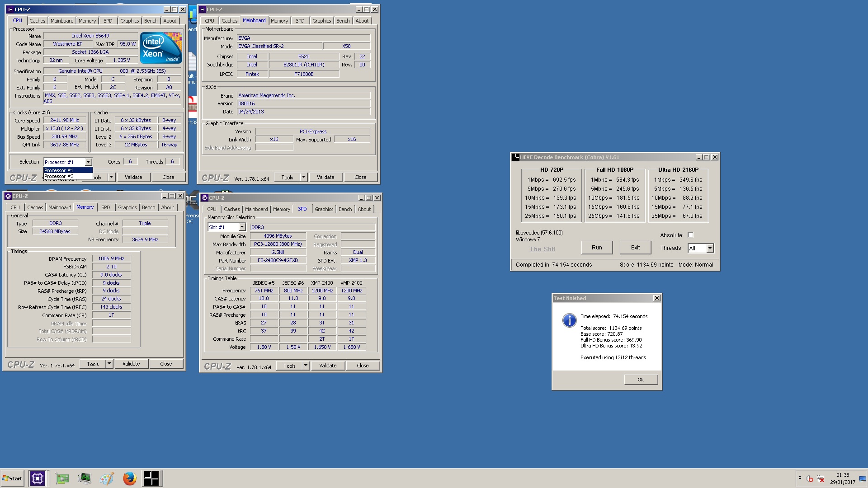The image size is (868, 488).
Task: Open the Slot #1 dropdown in SPD window
Action: [242, 227]
